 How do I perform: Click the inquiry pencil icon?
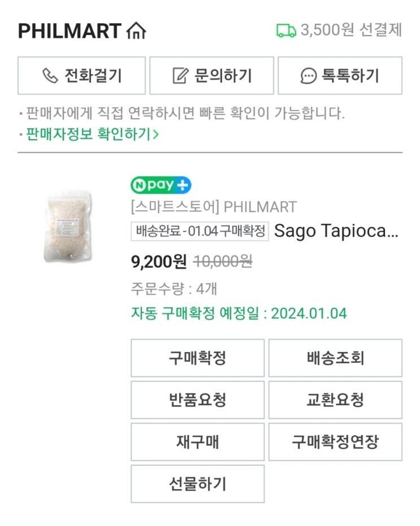point(180,76)
